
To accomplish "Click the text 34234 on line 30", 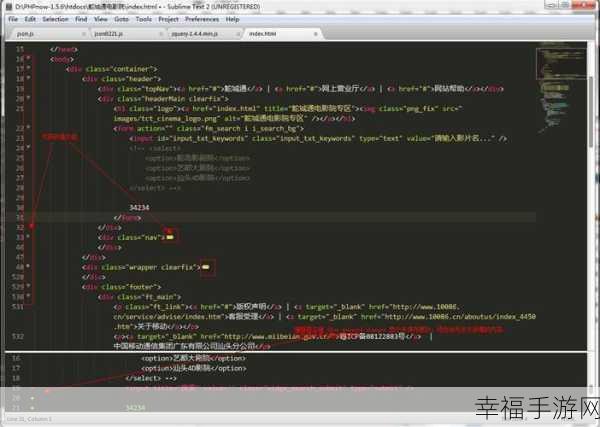I will [139, 208].
